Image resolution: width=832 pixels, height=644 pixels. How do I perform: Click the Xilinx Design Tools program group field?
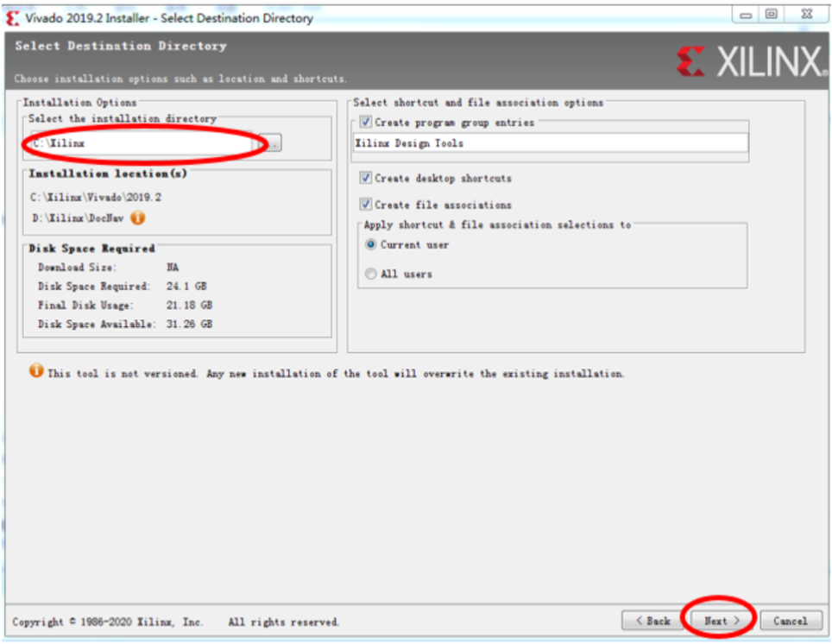551,143
